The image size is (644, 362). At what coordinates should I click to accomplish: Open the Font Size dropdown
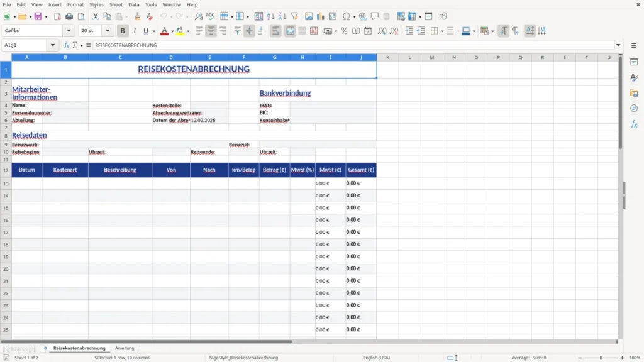tap(108, 31)
